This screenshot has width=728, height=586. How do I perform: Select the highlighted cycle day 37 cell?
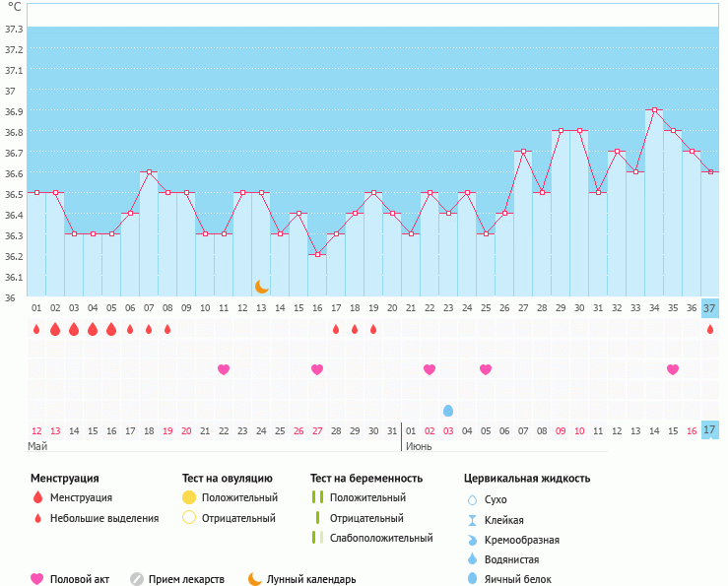(709, 308)
